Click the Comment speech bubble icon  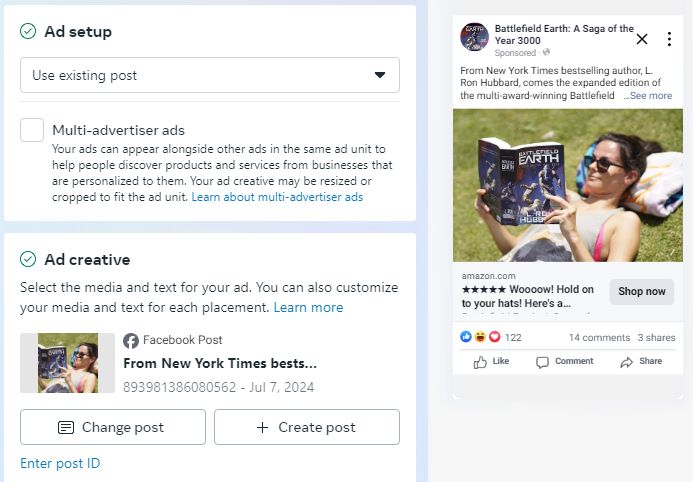click(x=543, y=362)
